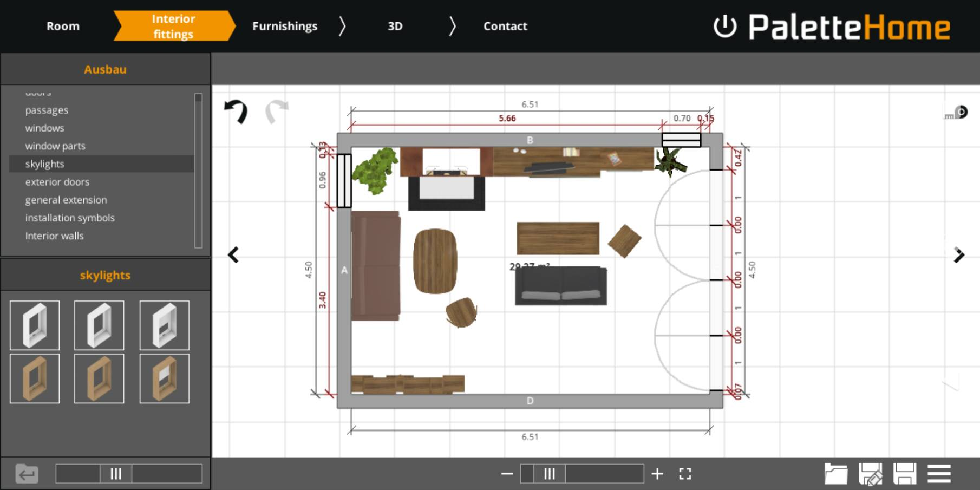
Task: Click the power icon beside PaletteHome
Action: pyautogui.click(x=725, y=27)
